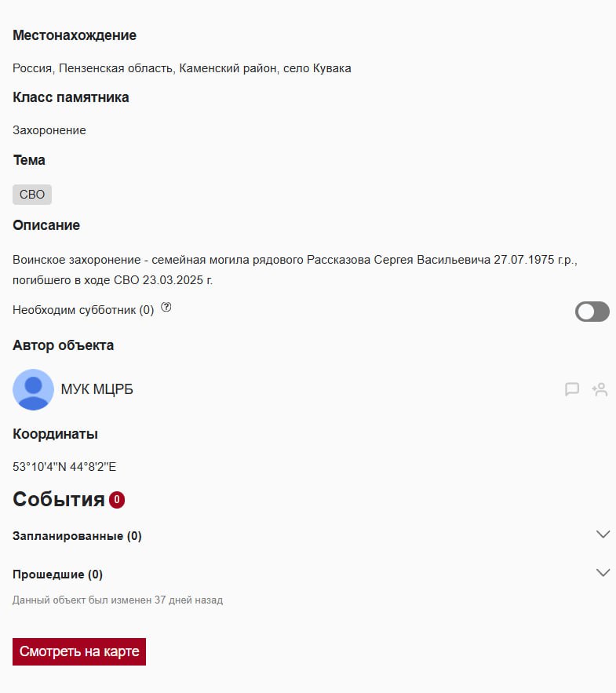Click the Захоронение monument class value
This screenshot has width=616, height=693.
pos(49,130)
